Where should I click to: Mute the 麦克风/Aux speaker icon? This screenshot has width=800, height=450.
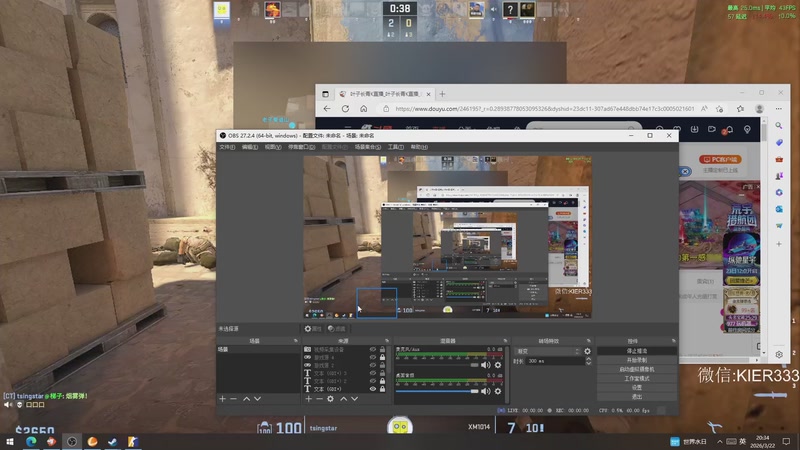click(486, 365)
